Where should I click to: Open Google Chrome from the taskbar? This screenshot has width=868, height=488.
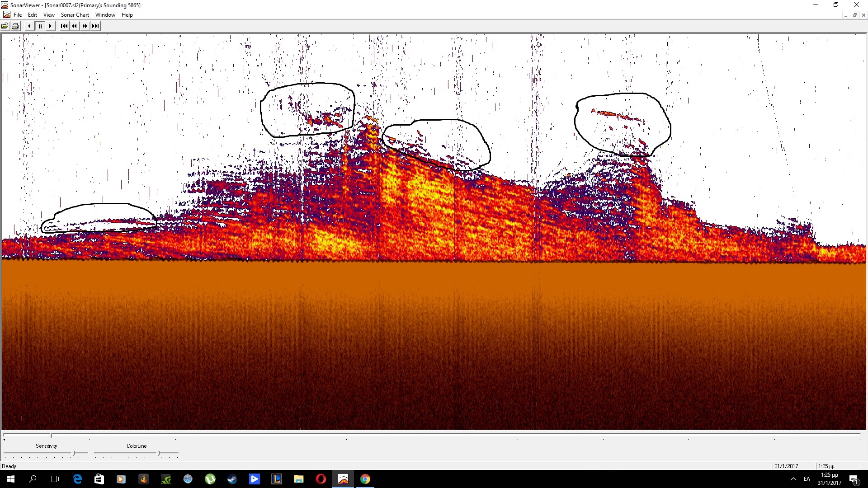pos(365,479)
